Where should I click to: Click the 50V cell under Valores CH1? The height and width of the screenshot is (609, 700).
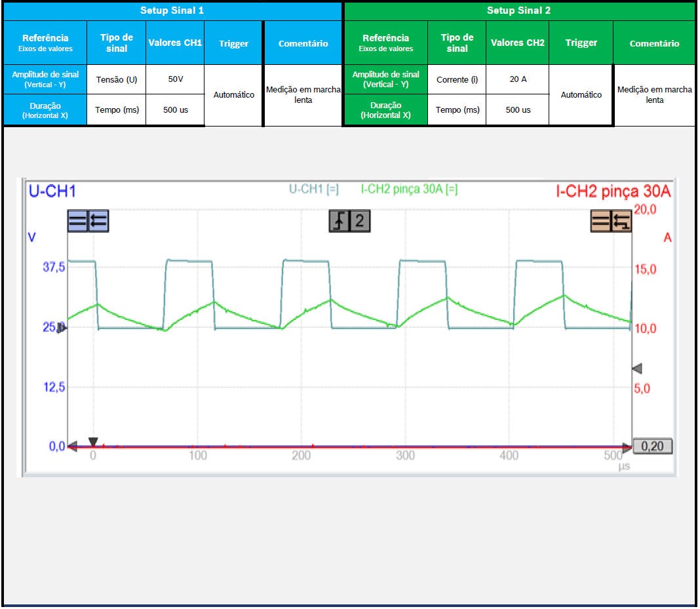coord(175,79)
